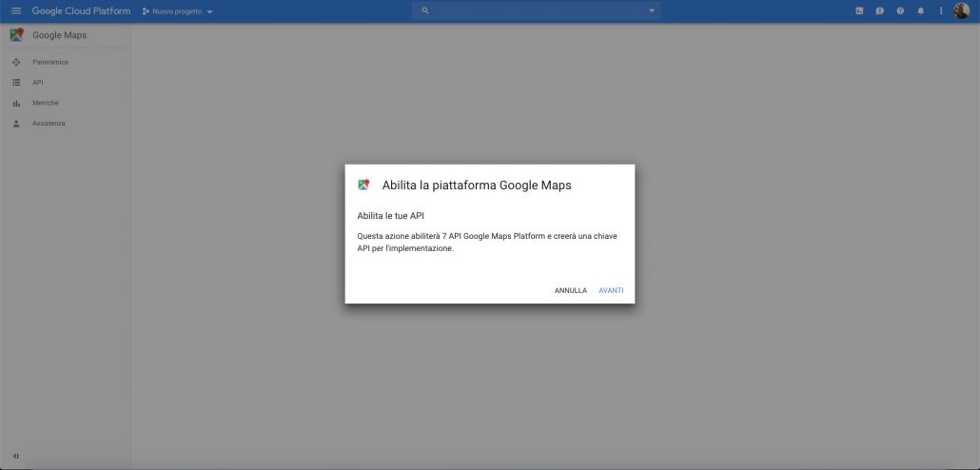Open the hamburger navigation menu
Viewport: 980px width, 470px height.
16,11
